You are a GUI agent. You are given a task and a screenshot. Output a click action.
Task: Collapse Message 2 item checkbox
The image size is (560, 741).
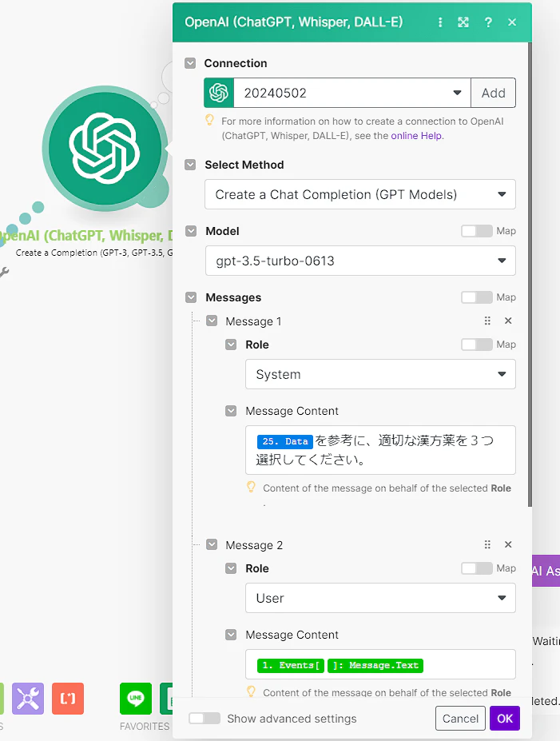point(212,545)
